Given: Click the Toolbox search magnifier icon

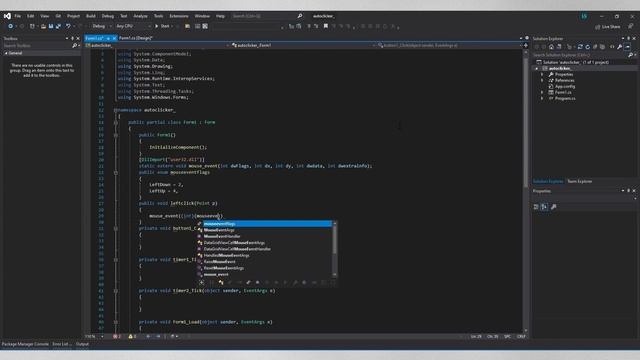Looking at the screenshot, I should (74, 46).
